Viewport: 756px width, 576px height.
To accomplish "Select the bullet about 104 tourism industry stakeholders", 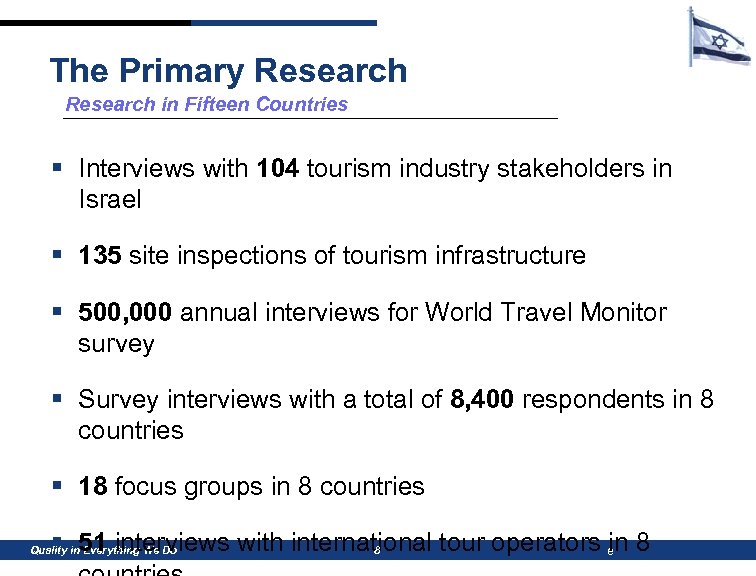I will point(375,184).
